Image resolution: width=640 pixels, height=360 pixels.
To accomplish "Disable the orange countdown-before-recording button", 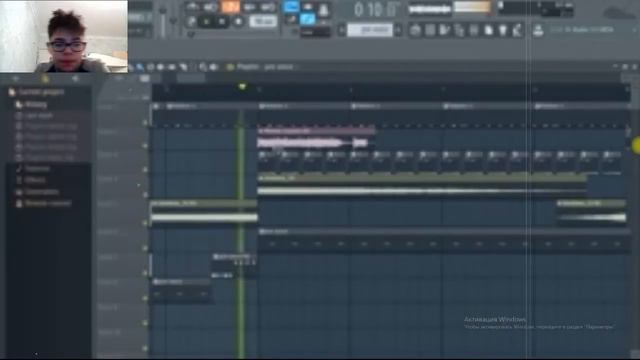I will tap(230, 7).
